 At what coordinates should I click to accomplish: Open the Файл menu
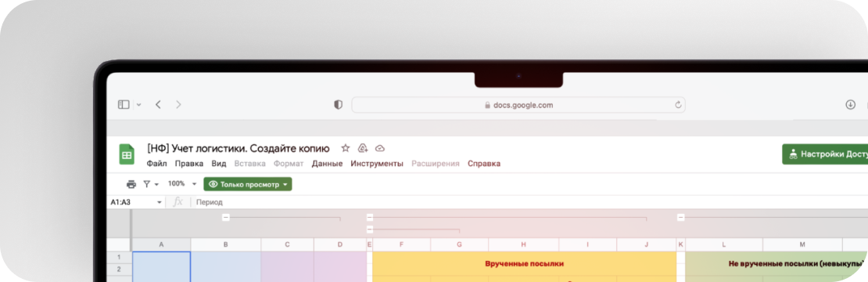click(156, 164)
